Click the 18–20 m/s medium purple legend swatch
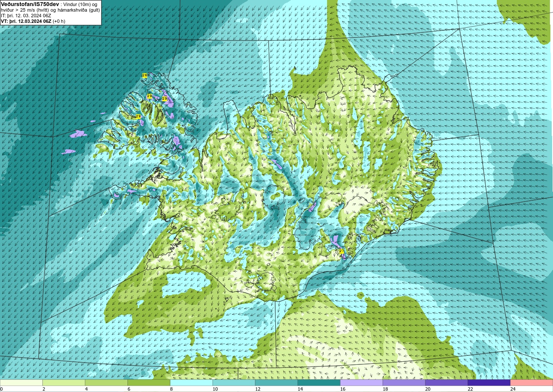Image resolution: width=553 pixels, height=392 pixels. (404, 383)
